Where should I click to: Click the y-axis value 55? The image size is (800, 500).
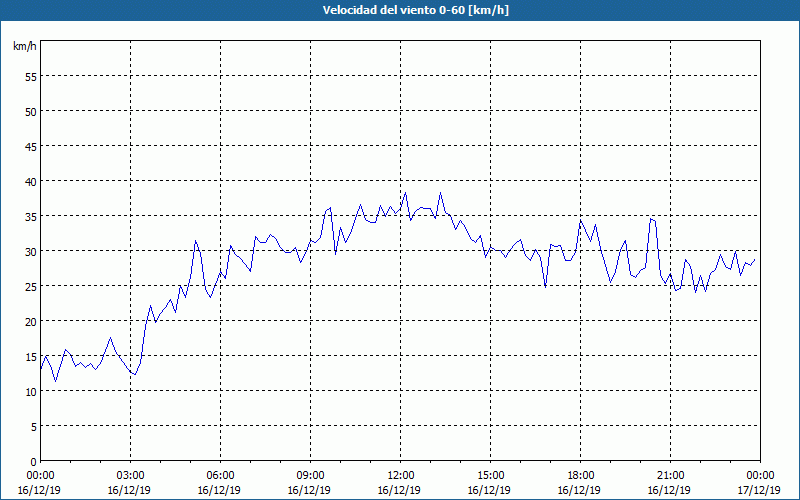[x=31, y=78]
